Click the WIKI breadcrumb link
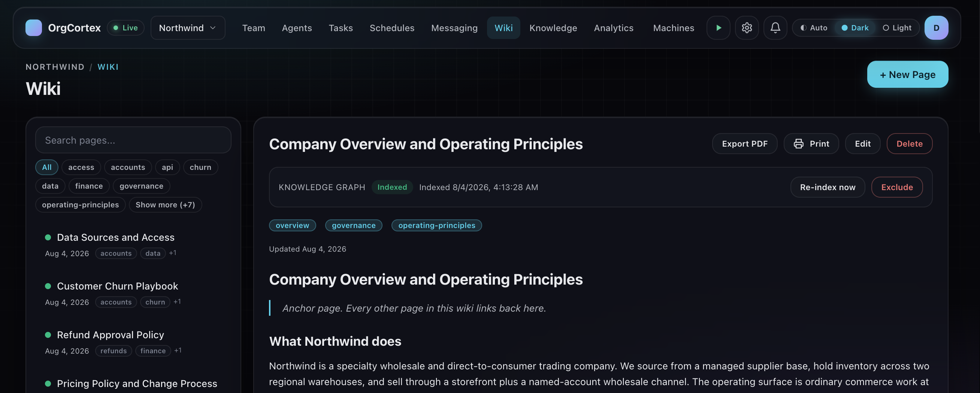This screenshot has height=393, width=980. tap(108, 67)
